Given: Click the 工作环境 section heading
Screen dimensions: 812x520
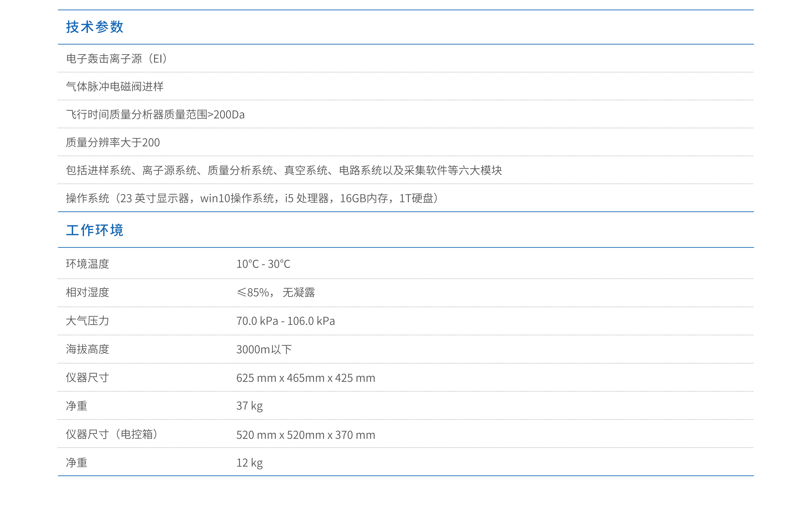Looking at the screenshot, I should (95, 230).
